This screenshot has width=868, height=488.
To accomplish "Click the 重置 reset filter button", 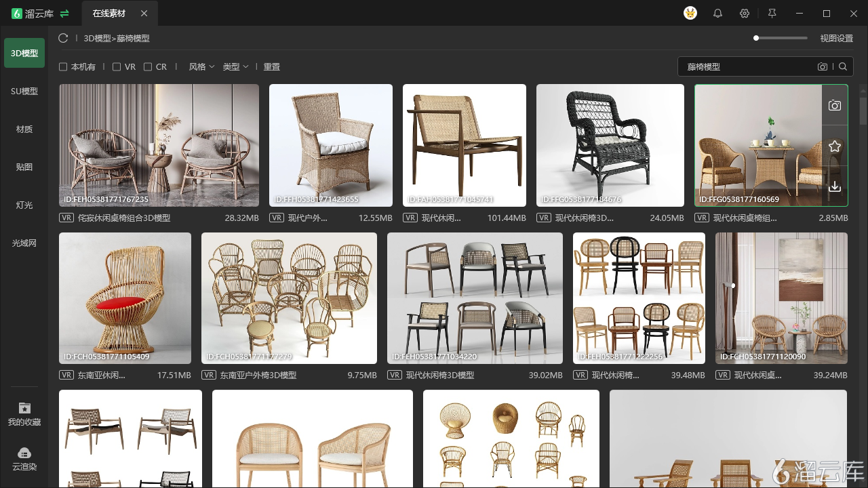I will tap(271, 67).
